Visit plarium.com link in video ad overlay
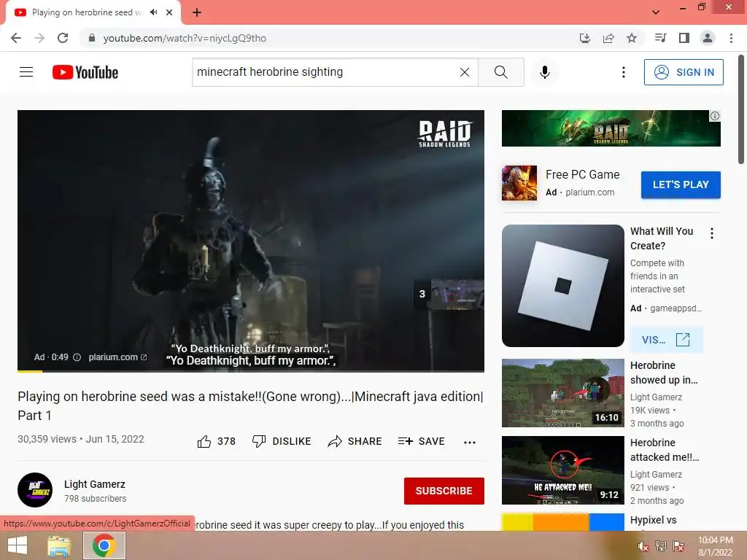The image size is (747, 560). point(117,357)
